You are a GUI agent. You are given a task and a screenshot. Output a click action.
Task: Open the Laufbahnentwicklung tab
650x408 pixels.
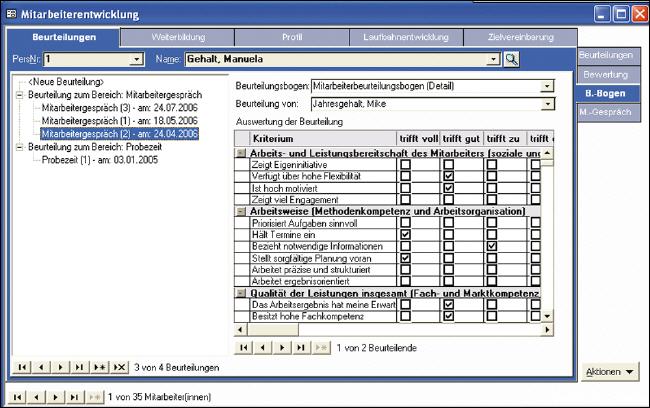point(406,37)
